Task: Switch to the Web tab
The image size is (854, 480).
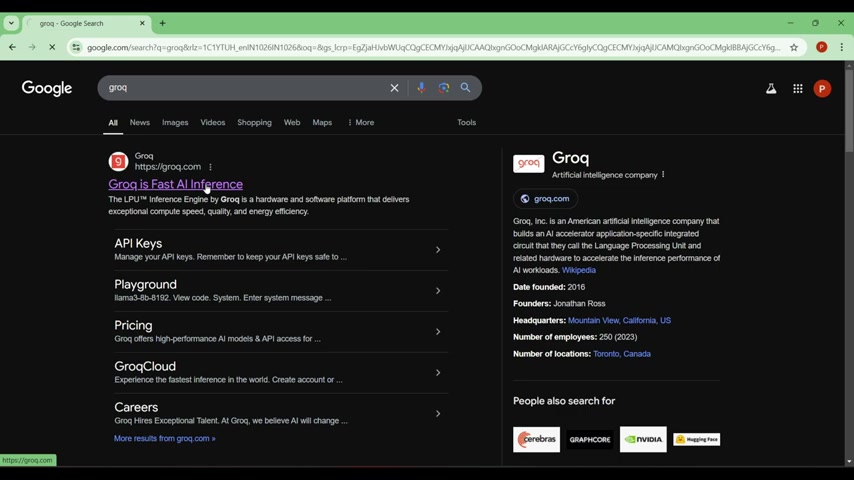Action: pyautogui.click(x=292, y=123)
